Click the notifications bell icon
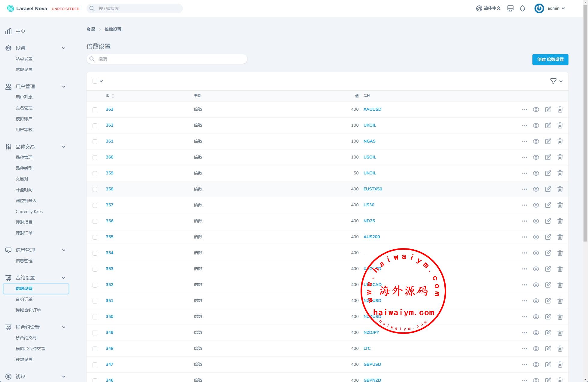Image resolution: width=588 pixels, height=382 pixels. coord(522,8)
